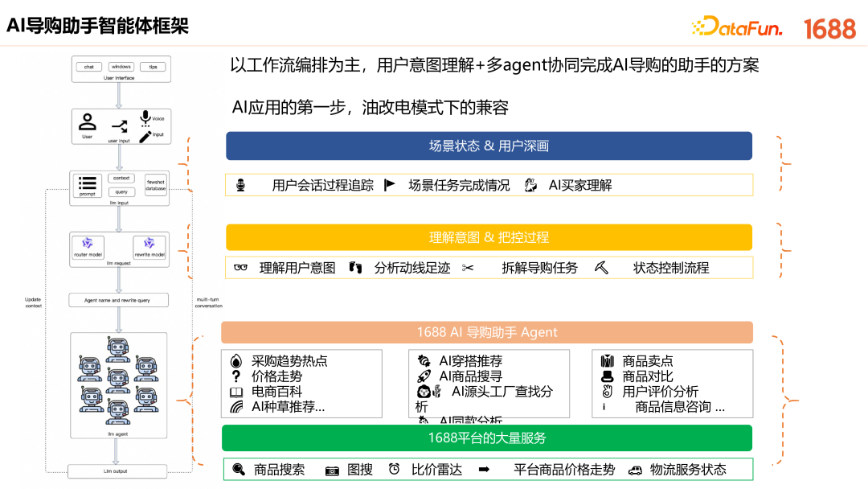Screen dimensions: 868x489
Task: Select the text 物流服务状态
Action: tap(688, 470)
